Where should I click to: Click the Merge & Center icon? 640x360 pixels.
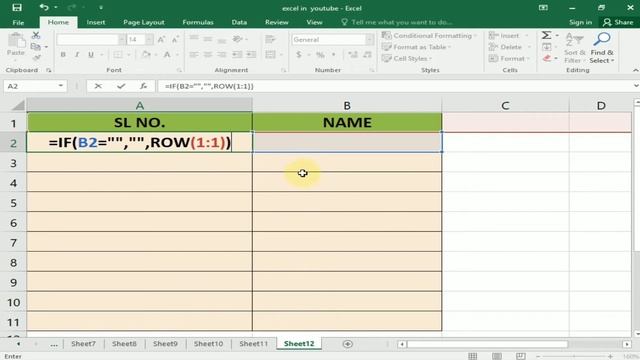tap(270, 55)
